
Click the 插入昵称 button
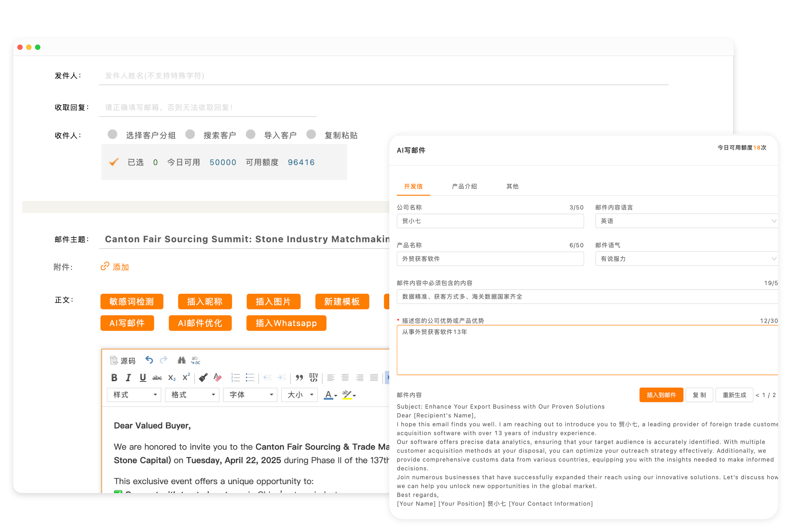click(x=205, y=301)
